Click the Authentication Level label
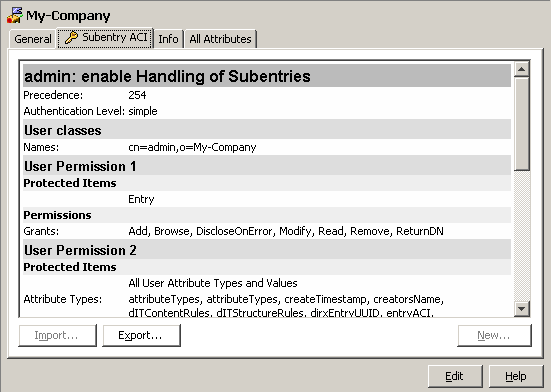 [x=74, y=111]
